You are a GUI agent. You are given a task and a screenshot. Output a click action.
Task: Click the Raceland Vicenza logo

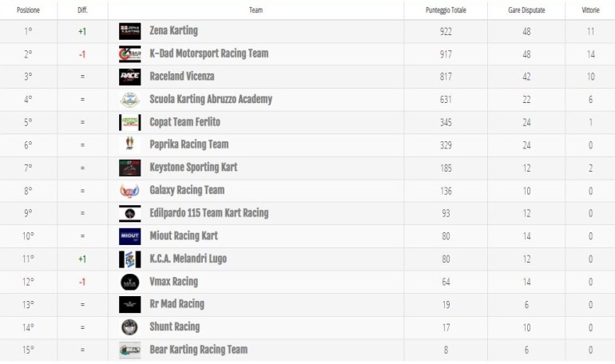point(129,77)
